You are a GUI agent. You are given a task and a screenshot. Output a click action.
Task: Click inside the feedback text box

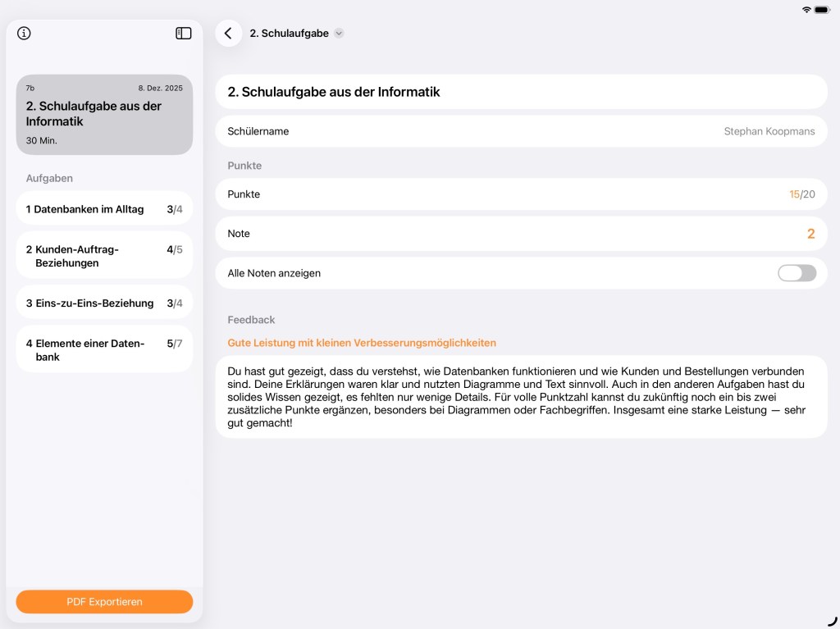pos(521,397)
